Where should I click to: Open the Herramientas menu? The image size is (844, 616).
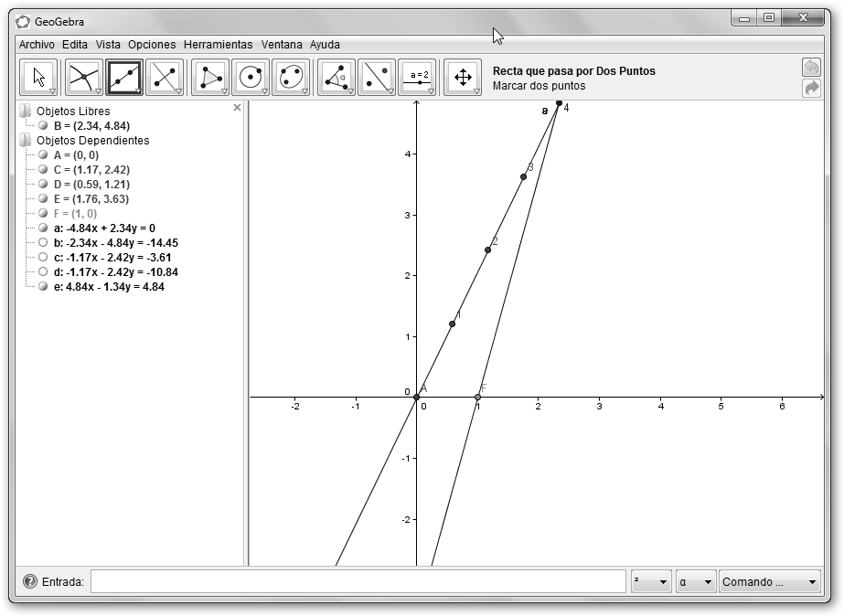[218, 44]
